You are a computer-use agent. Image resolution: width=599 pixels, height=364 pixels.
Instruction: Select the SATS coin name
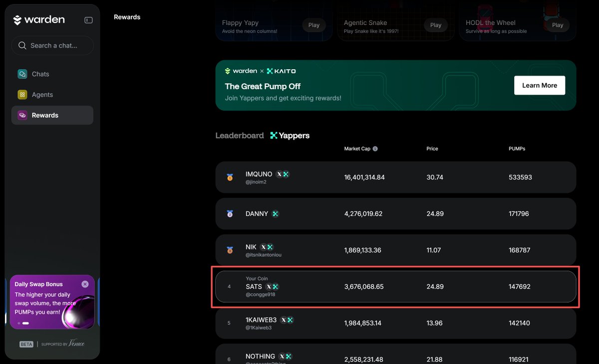tap(254, 287)
